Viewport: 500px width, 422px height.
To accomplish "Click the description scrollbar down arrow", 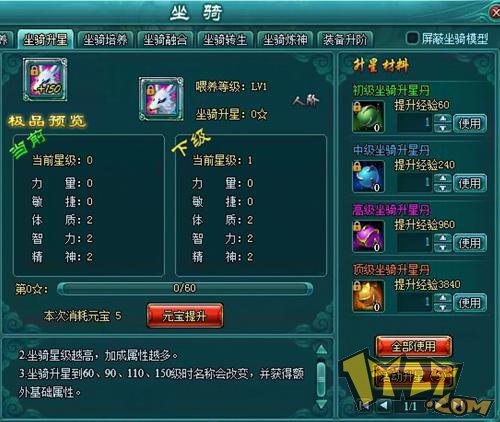I will [321, 404].
